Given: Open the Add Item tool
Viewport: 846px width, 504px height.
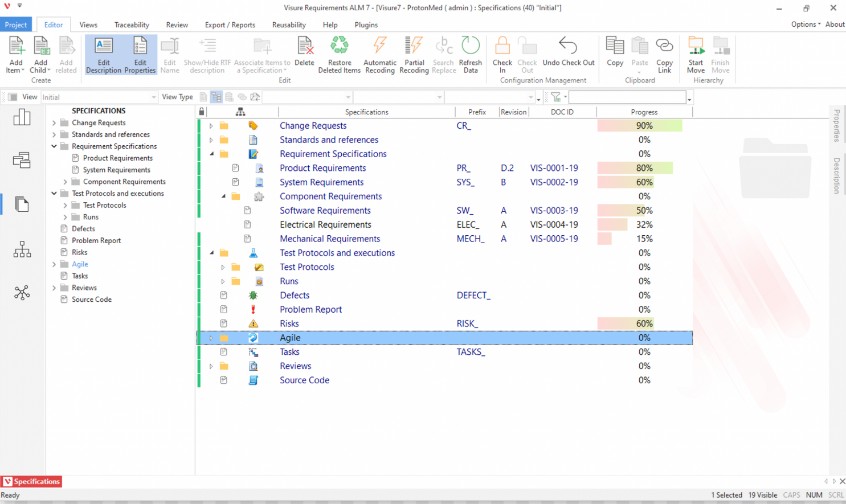Looking at the screenshot, I should click(16, 46).
